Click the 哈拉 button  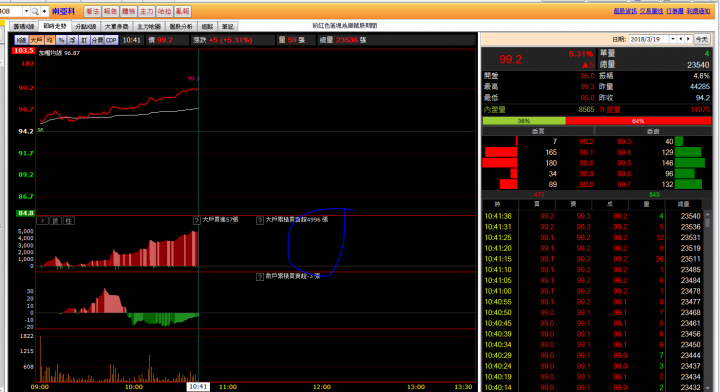pyautogui.click(x=164, y=11)
